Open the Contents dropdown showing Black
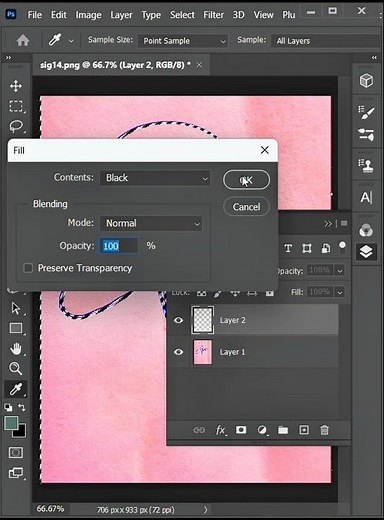Image resolution: width=384 pixels, height=520 pixels. 155,178
